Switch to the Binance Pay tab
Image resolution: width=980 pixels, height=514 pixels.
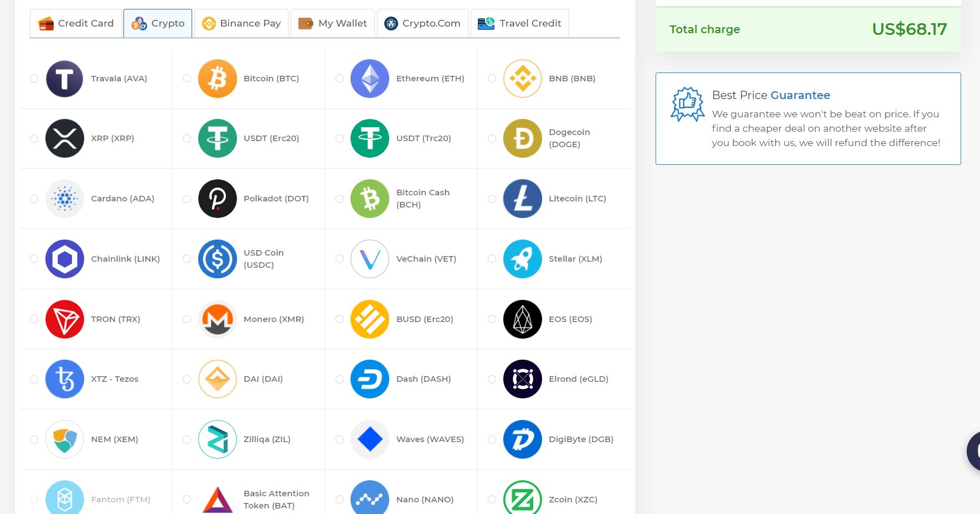(x=241, y=23)
